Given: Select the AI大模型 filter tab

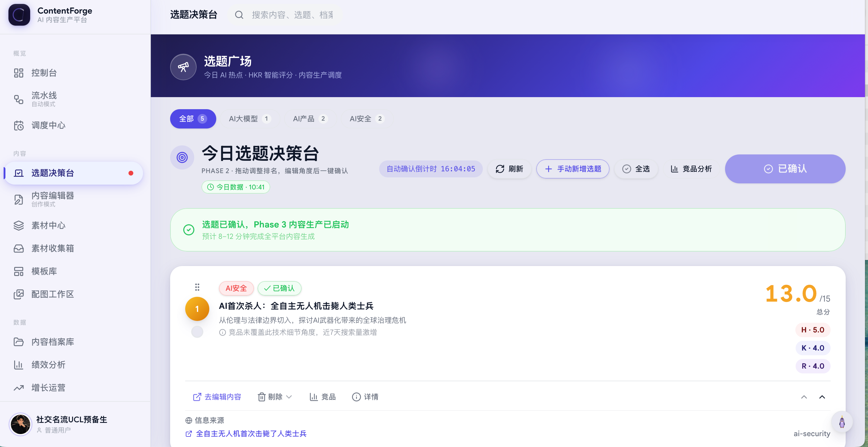Looking at the screenshot, I should (x=249, y=119).
